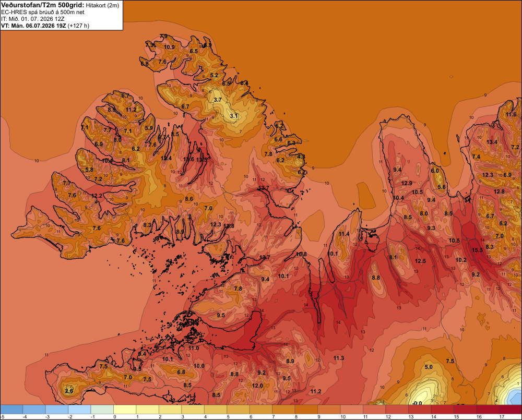Image resolution: width=522 pixels, height=420 pixels.
Task: Click the 'Hitakort (2m)' label
Action: point(102,6)
